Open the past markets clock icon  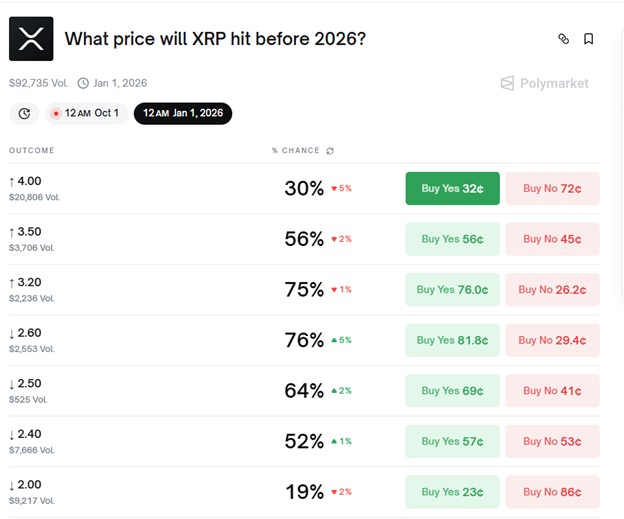(24, 113)
